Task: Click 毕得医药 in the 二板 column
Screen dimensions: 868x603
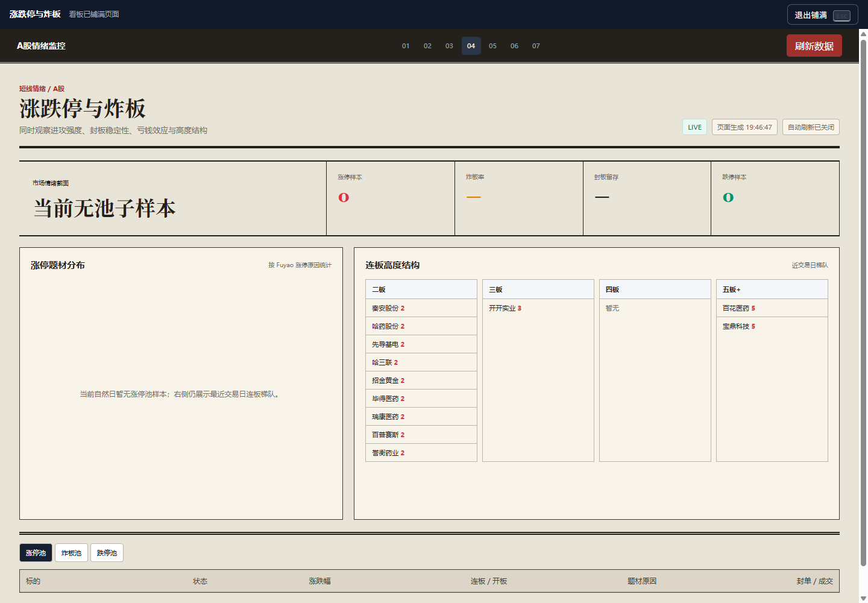Action: [421, 399]
